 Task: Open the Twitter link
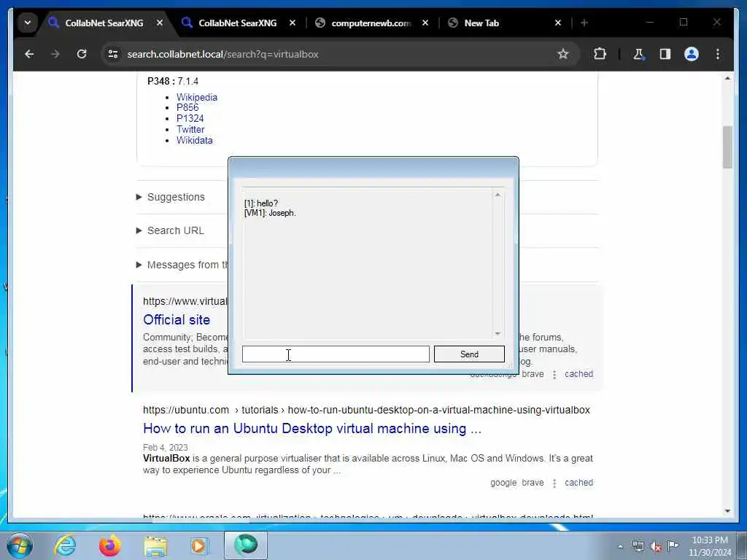[x=190, y=130]
